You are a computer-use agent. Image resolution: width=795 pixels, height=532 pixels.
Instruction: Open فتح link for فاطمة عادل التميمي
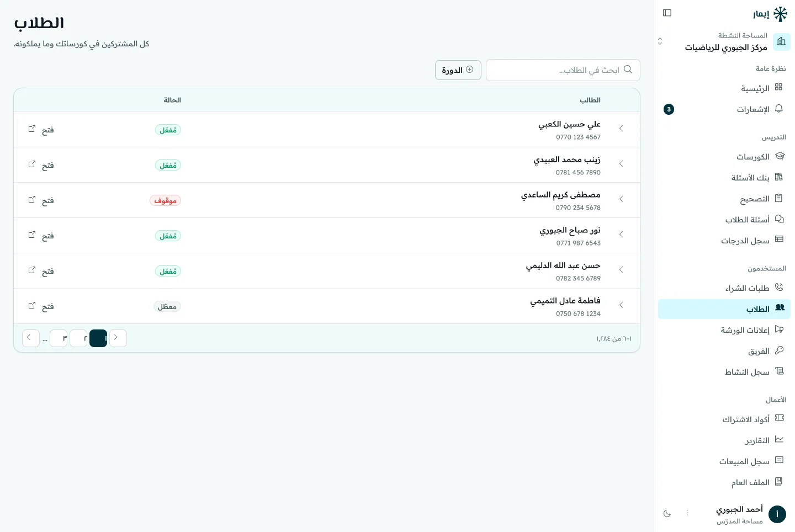point(41,306)
